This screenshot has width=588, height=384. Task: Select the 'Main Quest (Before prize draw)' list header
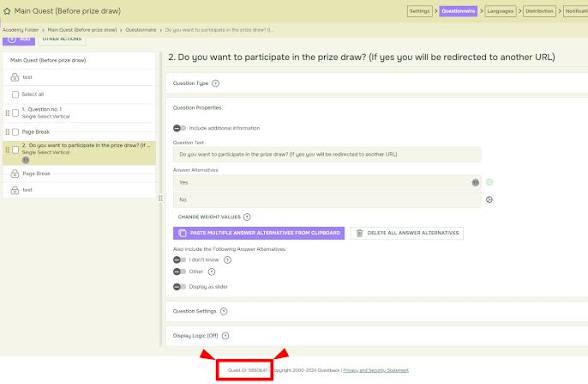(x=48, y=60)
